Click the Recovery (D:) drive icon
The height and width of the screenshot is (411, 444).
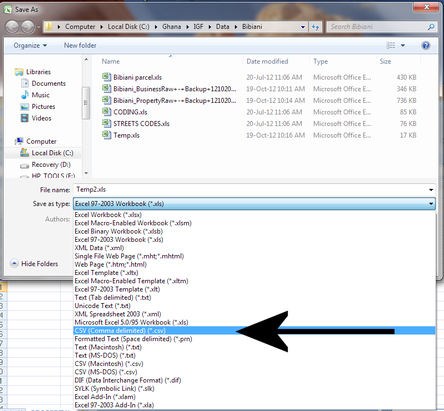[x=24, y=165]
